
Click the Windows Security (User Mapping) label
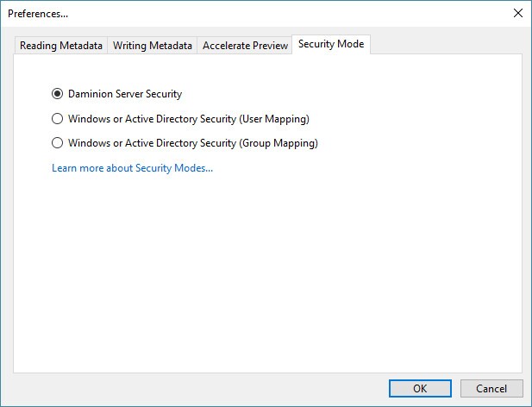click(x=188, y=119)
